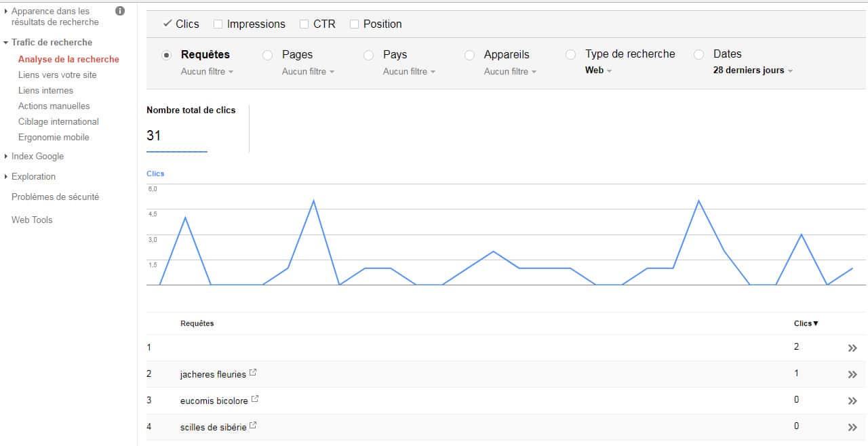Enable the Impressions checkbox

[x=218, y=24]
